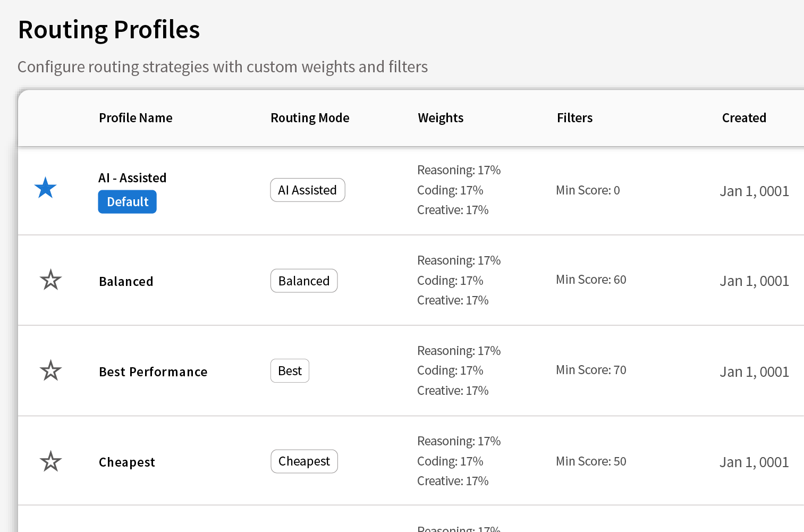Viewport: 804px width, 532px height.
Task: Click Min Score: 50 filter text
Action: (591, 461)
